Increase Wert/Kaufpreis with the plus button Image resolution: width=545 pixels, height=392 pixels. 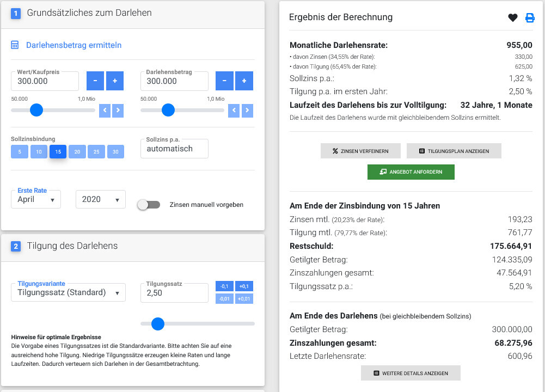[115, 81]
